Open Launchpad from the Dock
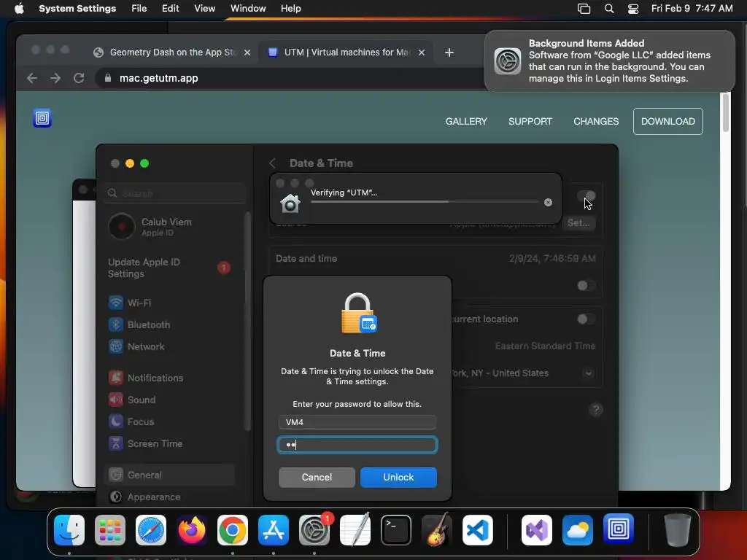The image size is (747, 560). point(110,530)
